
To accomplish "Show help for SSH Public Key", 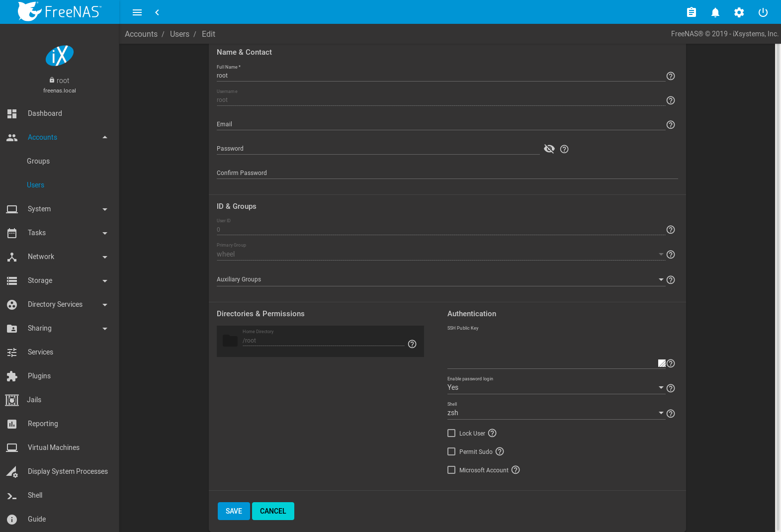I will tap(671, 363).
